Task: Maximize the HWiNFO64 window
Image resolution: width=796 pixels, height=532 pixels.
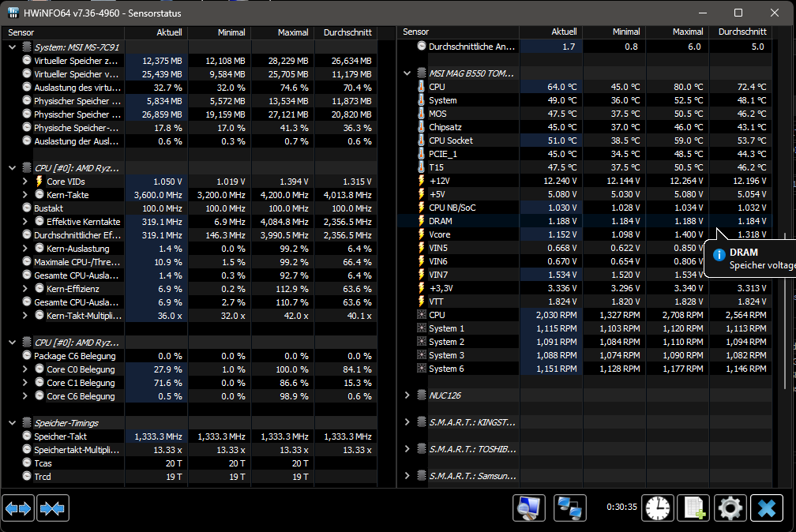Action: [738, 13]
